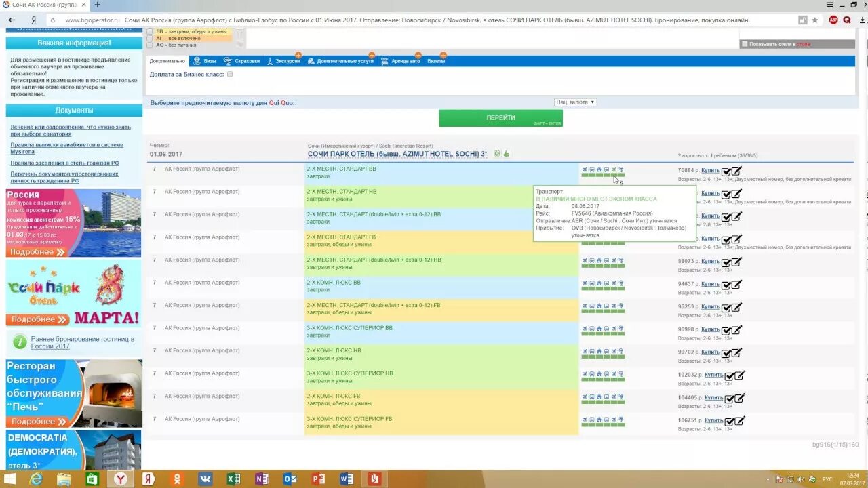Screen dimensions: 868x488
Task: Open Windows Start button
Action: pyautogui.click(x=11, y=479)
